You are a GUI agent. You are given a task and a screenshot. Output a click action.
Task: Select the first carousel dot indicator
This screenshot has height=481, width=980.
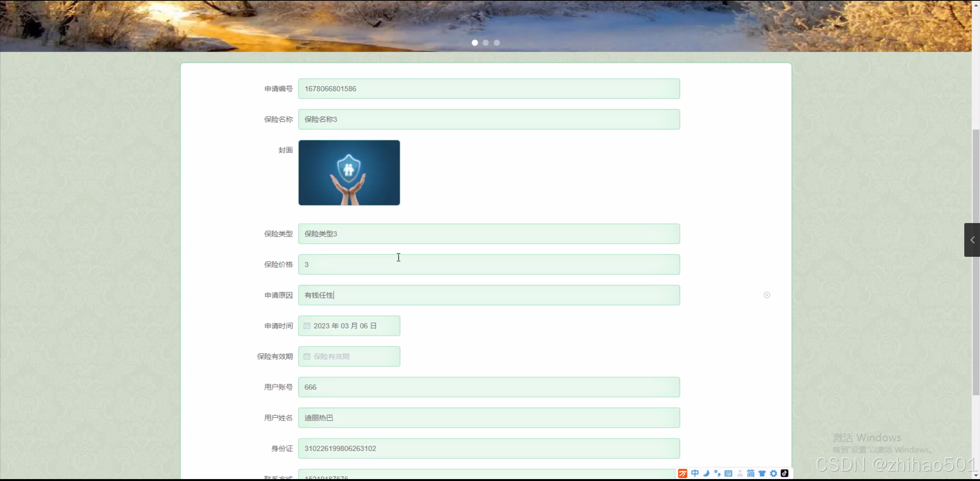(474, 43)
